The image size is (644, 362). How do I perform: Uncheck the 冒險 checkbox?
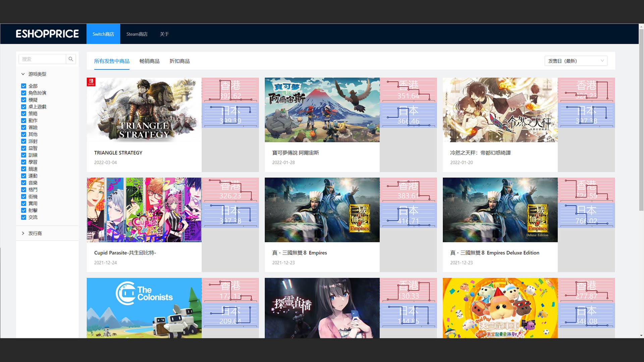coord(23,127)
